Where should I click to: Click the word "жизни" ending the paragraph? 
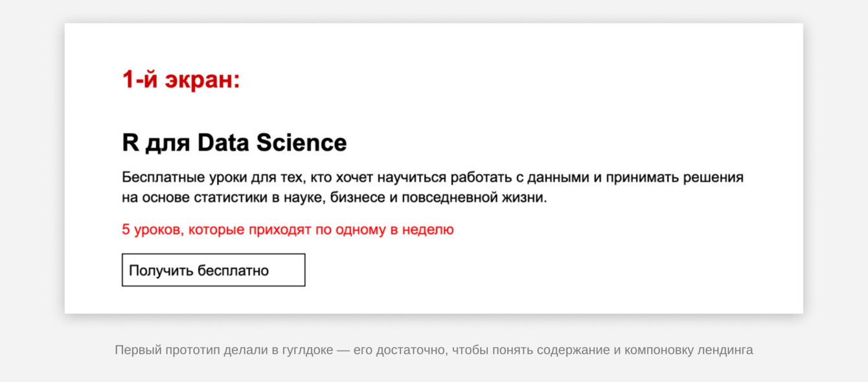pyautogui.click(x=528, y=198)
